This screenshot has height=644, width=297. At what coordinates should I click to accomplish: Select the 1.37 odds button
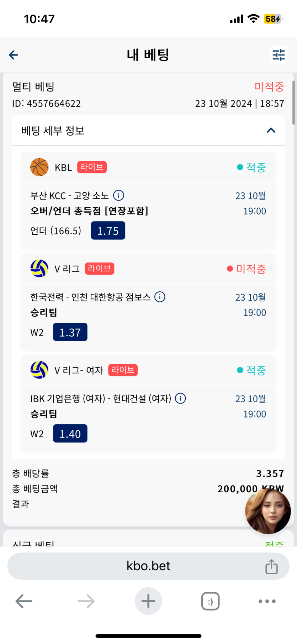[70, 332]
